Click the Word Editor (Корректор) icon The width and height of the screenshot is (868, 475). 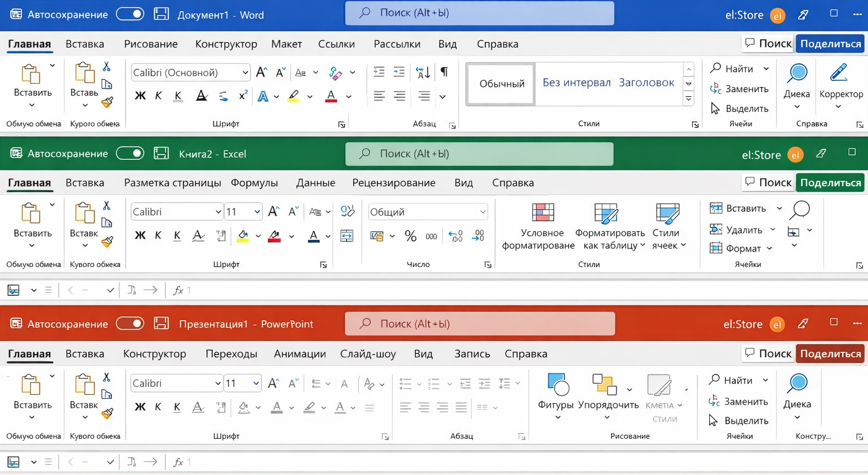(839, 74)
